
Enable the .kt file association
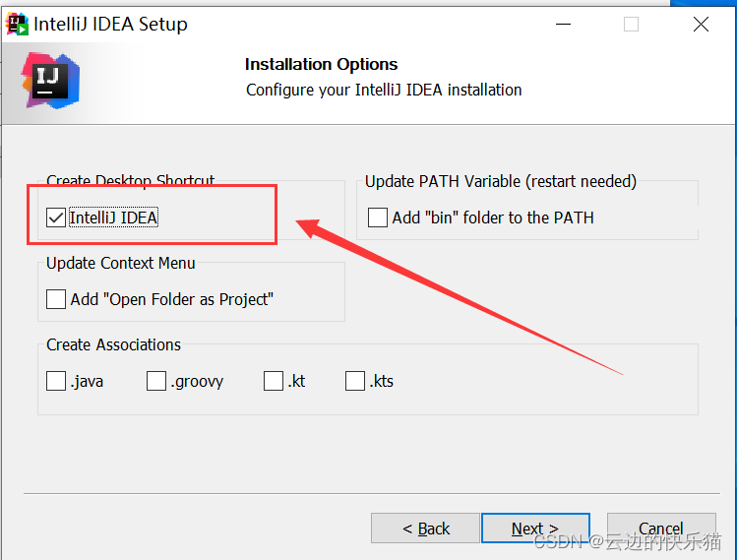[274, 381]
